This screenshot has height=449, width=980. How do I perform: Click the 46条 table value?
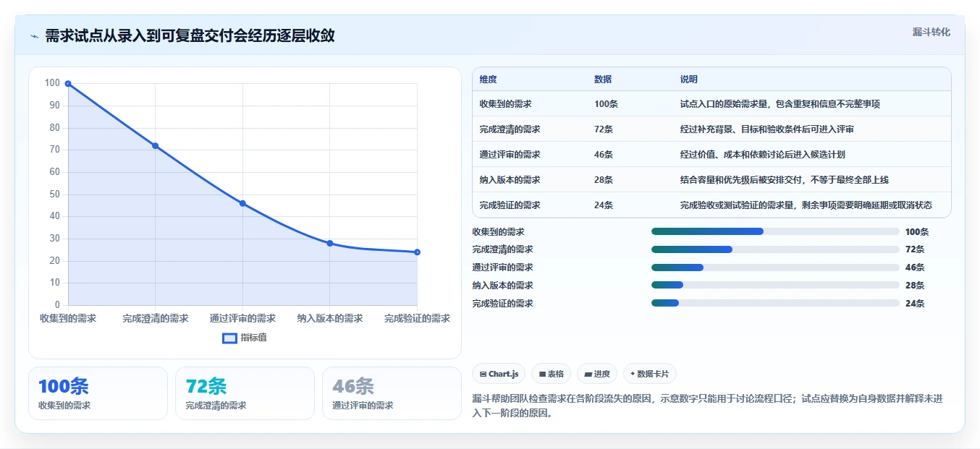pyautogui.click(x=604, y=155)
